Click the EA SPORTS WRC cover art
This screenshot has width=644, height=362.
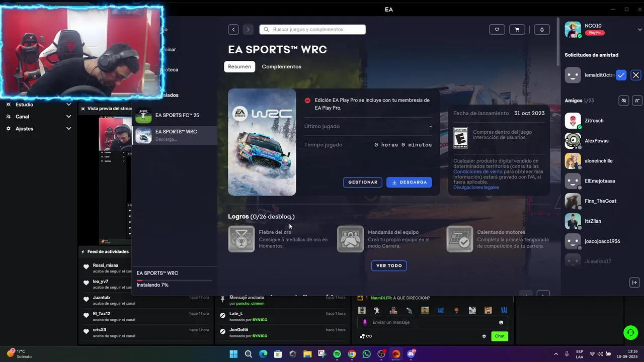[x=262, y=142]
